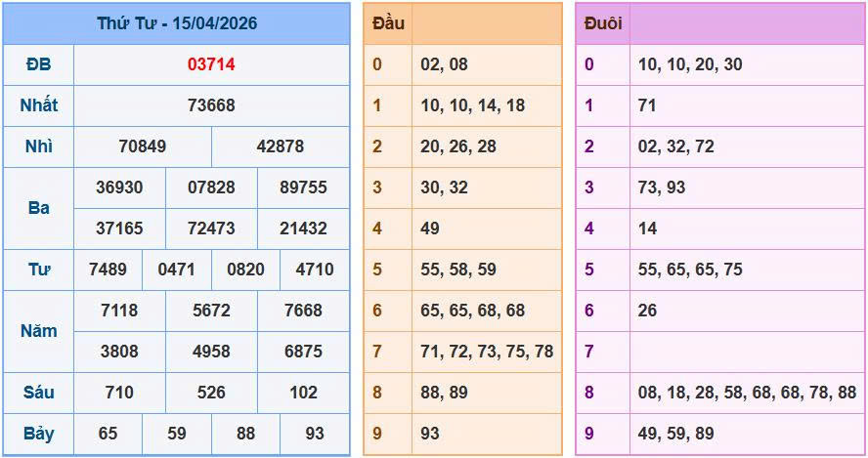The width and height of the screenshot is (868, 458).
Task: Select the Năm prize row label
Action: [x=39, y=331]
